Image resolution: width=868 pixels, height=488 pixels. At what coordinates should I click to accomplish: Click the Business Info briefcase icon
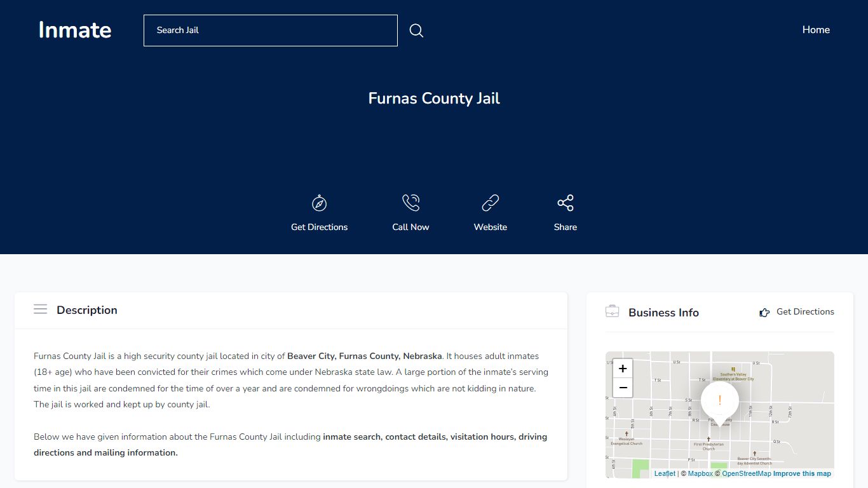click(x=613, y=311)
